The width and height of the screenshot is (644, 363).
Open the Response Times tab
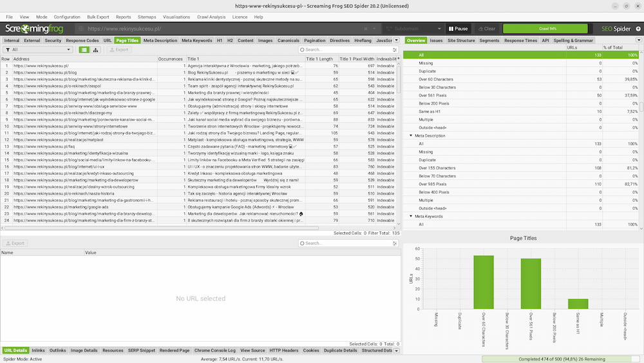(520, 40)
